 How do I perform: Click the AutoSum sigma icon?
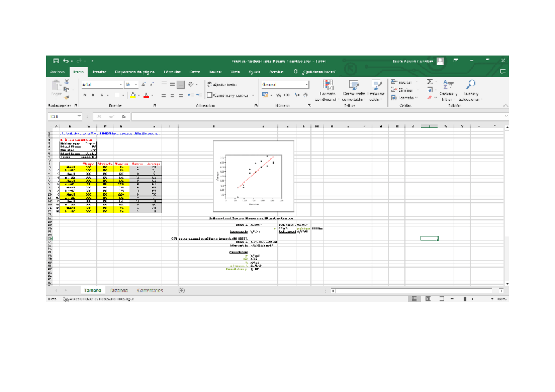[430, 82]
